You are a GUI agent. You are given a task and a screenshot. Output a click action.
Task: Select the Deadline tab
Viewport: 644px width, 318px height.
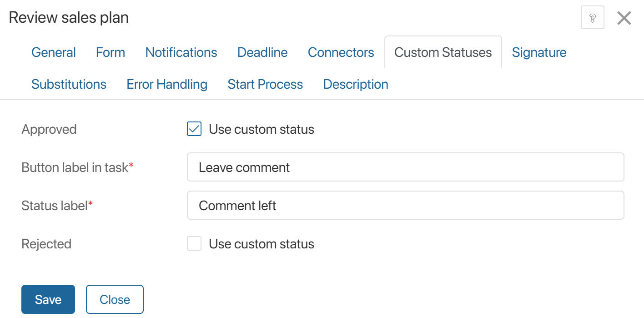262,52
